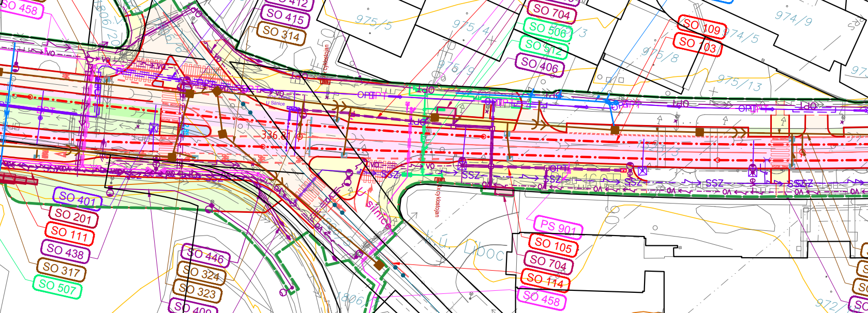Viewport: 868px width, 313px height.
Task: Select the brown "SO 324" label
Action: point(201,273)
